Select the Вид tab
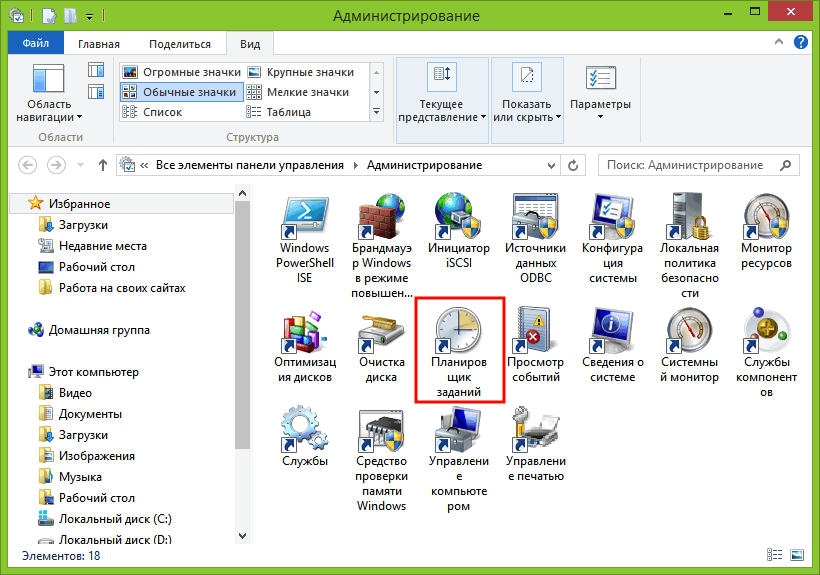The width and height of the screenshot is (820, 575). 250,44
